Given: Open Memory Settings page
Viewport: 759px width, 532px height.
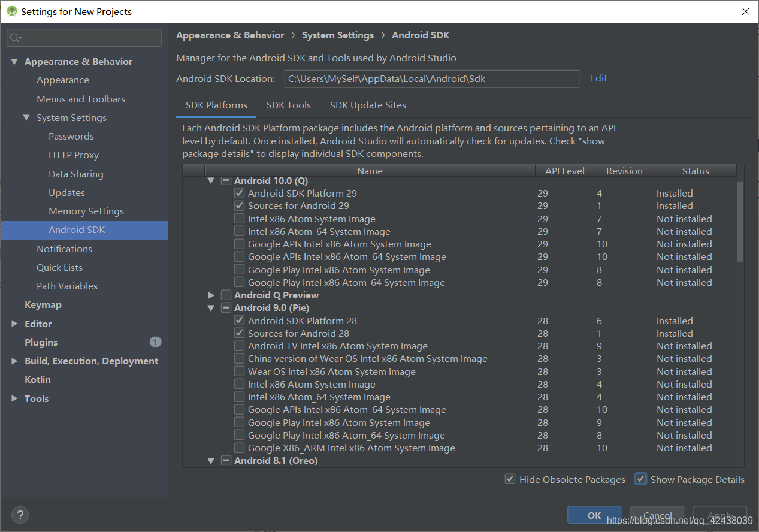Looking at the screenshot, I should tap(86, 211).
